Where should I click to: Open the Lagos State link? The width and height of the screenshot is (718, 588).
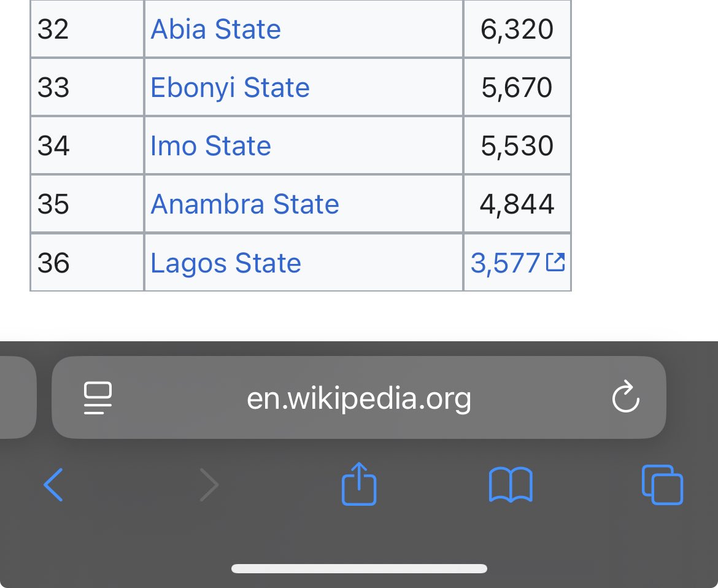[226, 263]
